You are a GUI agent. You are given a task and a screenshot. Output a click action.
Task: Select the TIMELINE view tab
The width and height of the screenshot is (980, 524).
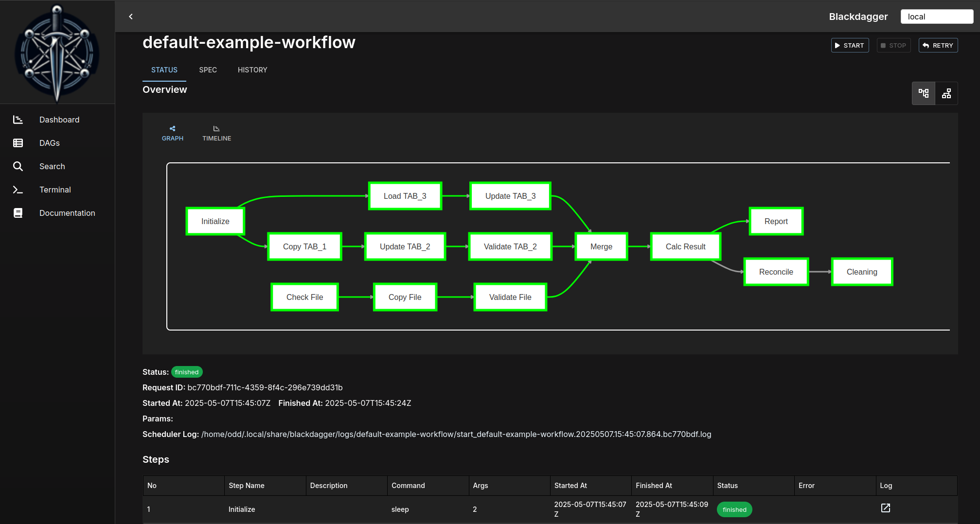[x=216, y=133]
